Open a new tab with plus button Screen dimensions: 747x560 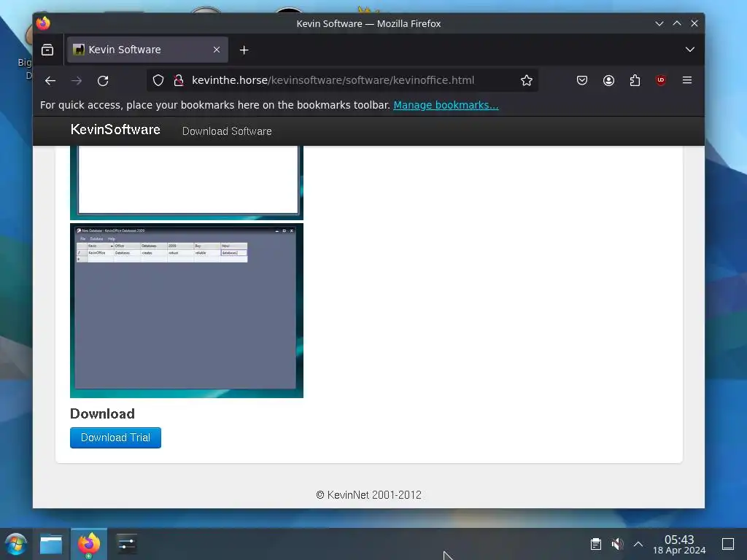(x=244, y=50)
